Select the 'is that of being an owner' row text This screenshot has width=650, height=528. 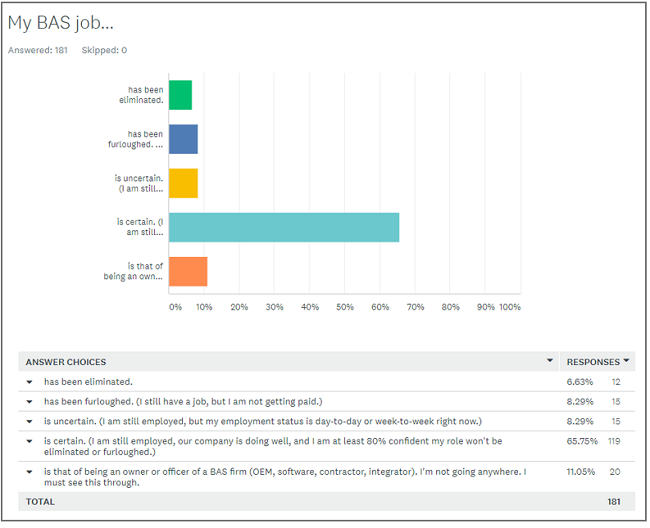(285, 477)
